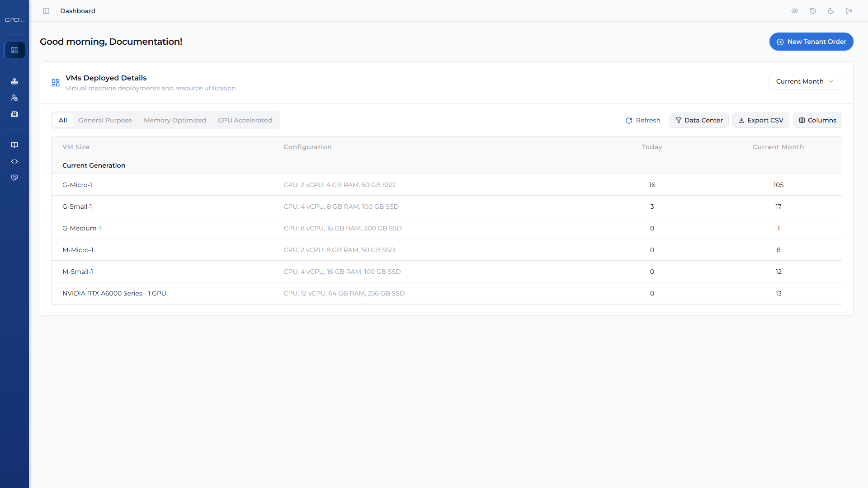Open the history clock icon
The width and height of the screenshot is (868, 488).
813,11
